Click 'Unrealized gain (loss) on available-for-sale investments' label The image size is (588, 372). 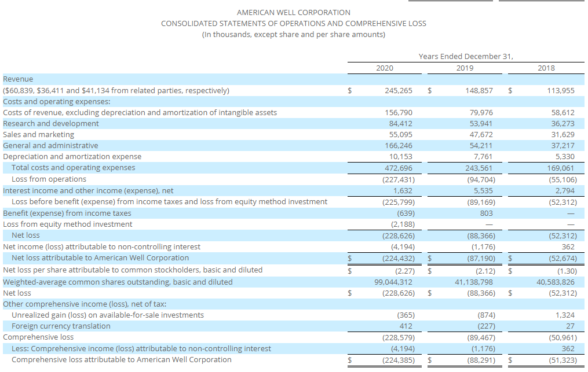(x=108, y=315)
